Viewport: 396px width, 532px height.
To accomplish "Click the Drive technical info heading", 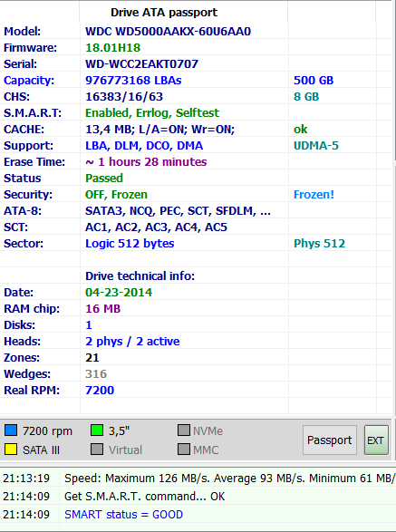I will (140, 276).
